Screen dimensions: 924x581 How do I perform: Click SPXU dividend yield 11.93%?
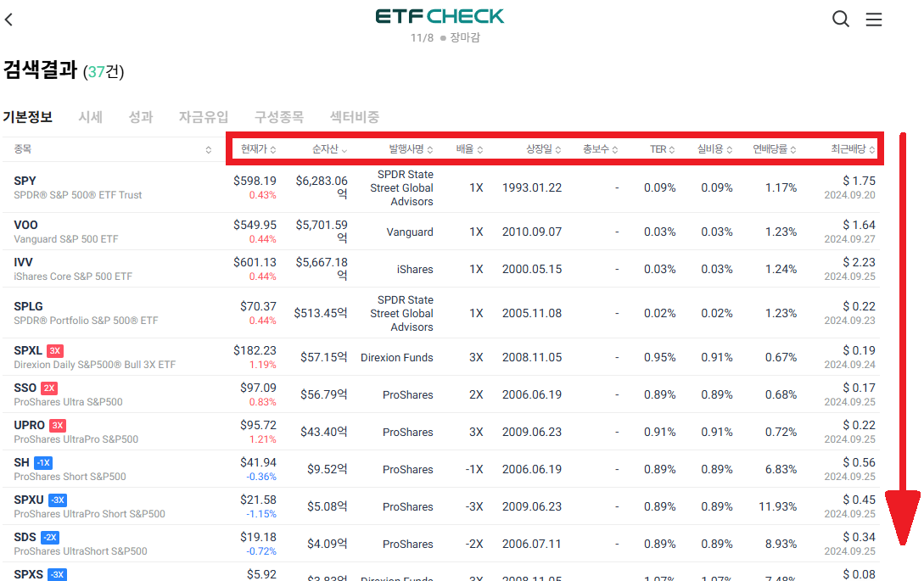778,506
